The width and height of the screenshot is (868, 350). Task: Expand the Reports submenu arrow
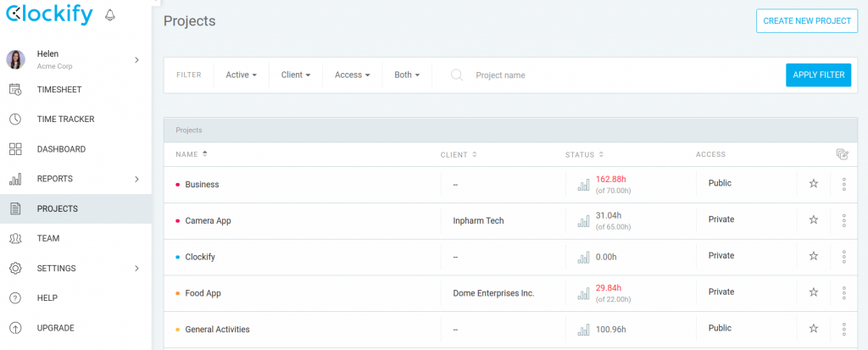point(136,179)
